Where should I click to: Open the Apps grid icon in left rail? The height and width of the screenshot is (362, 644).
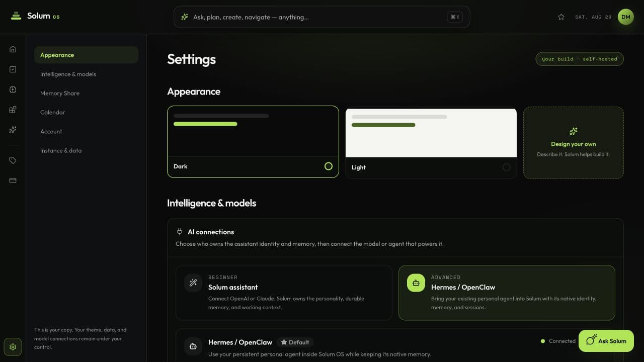[13, 110]
